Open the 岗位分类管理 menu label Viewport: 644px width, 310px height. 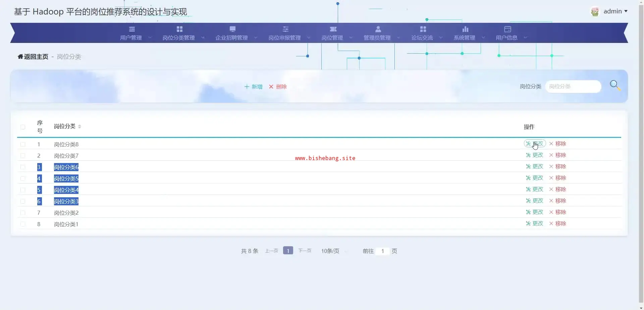(x=179, y=38)
